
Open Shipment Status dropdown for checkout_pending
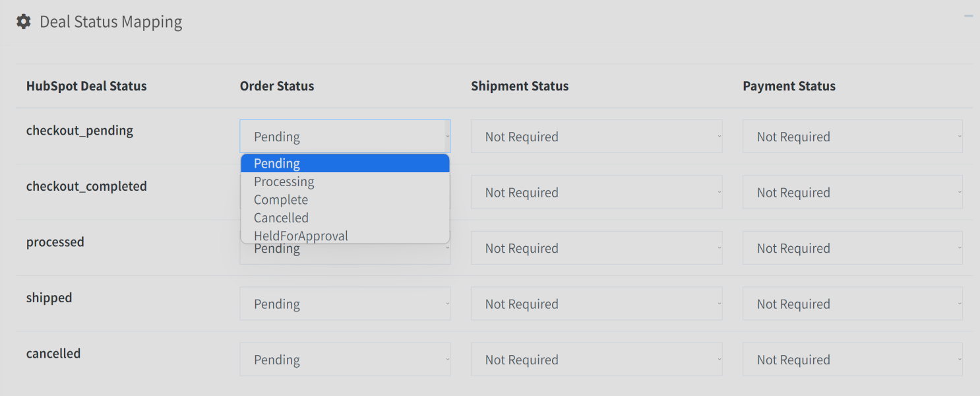(596, 137)
